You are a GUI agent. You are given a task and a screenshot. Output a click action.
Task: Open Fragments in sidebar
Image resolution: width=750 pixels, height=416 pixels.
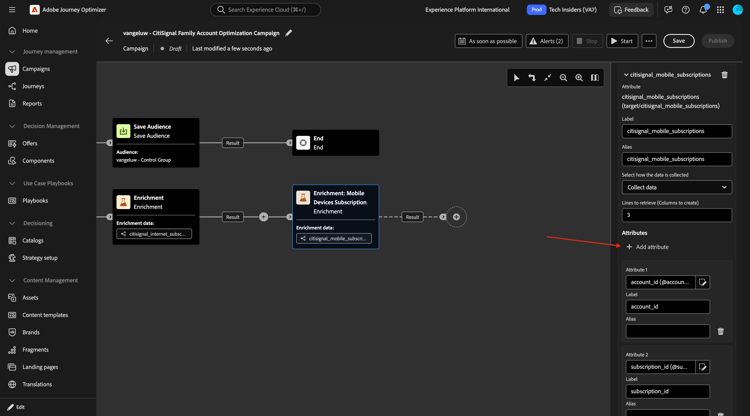(x=35, y=350)
